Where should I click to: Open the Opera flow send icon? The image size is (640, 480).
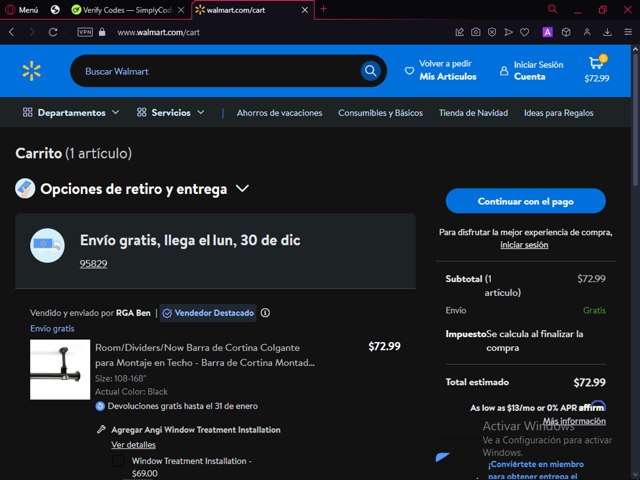pyautogui.click(x=508, y=32)
